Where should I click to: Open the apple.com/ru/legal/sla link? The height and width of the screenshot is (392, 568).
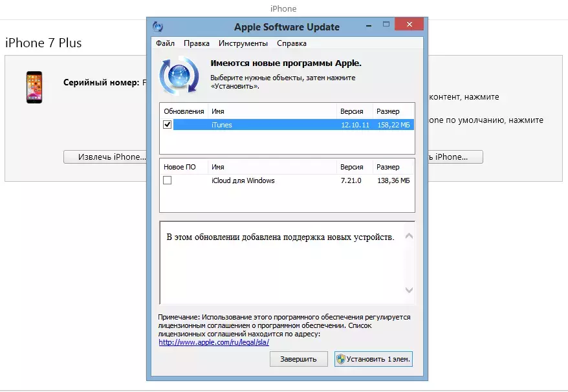click(213, 342)
